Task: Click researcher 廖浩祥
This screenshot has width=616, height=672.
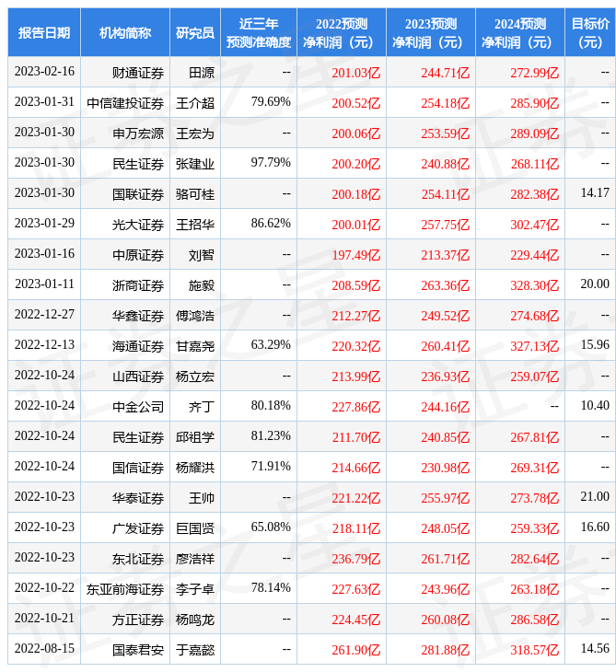Action: (195, 560)
